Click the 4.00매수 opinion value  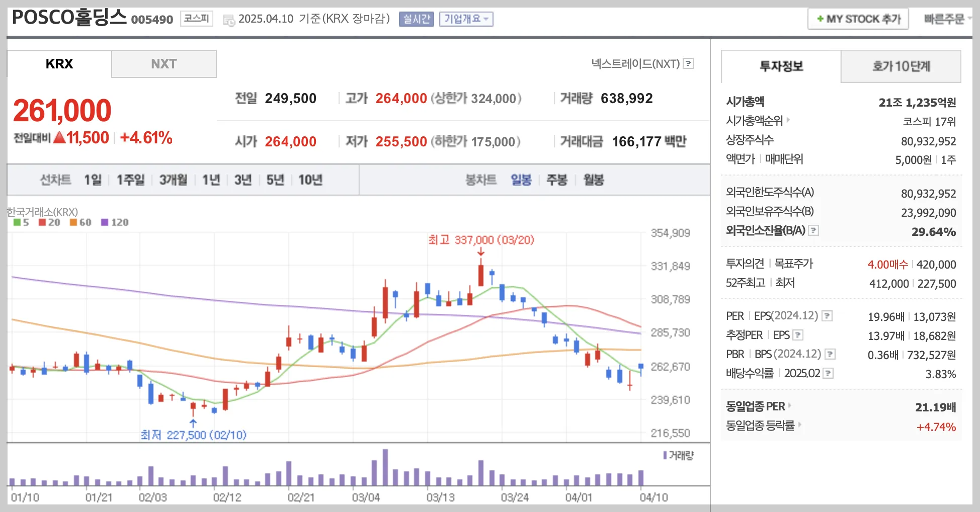coord(887,265)
